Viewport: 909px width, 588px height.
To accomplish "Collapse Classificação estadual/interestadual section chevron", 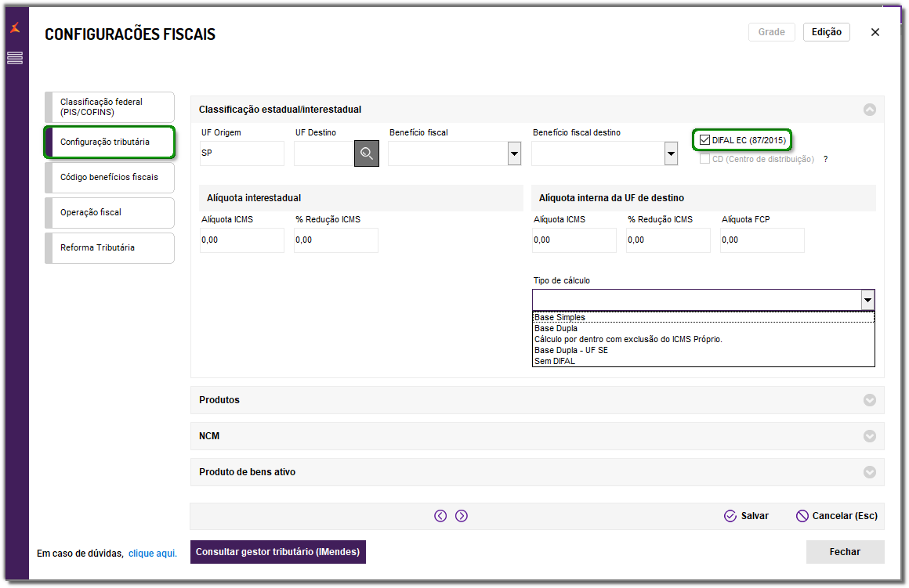I will (869, 110).
